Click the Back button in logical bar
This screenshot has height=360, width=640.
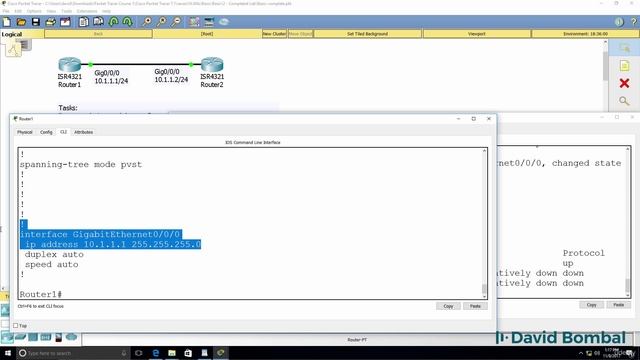click(98, 34)
